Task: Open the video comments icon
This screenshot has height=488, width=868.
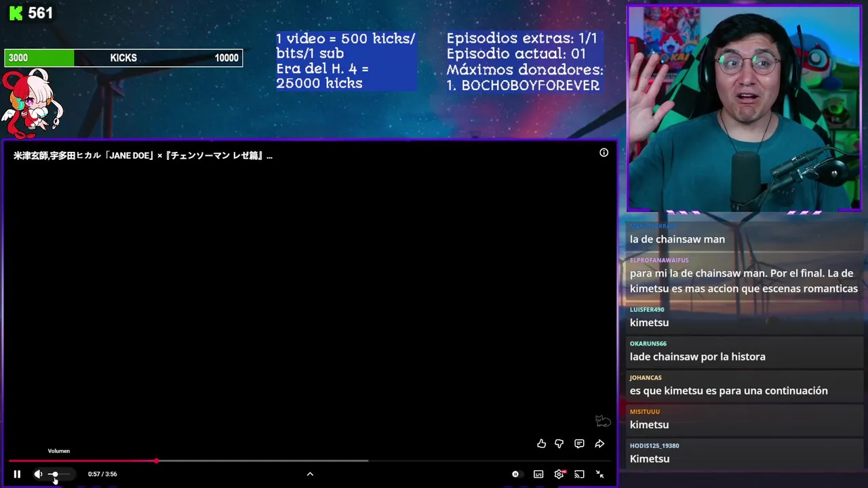Action: [579, 444]
